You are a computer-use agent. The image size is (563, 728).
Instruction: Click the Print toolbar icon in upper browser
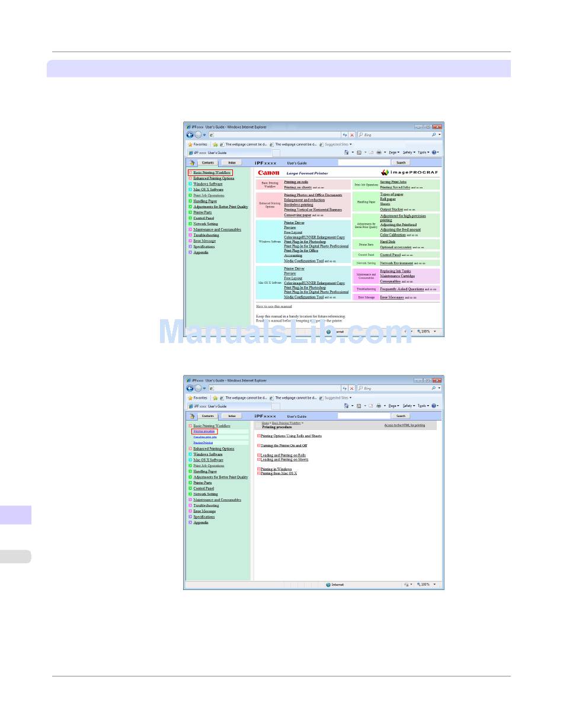click(379, 152)
